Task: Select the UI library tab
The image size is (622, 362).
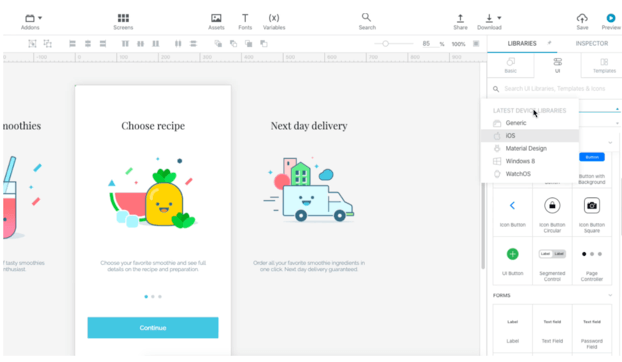Action: 557,65
